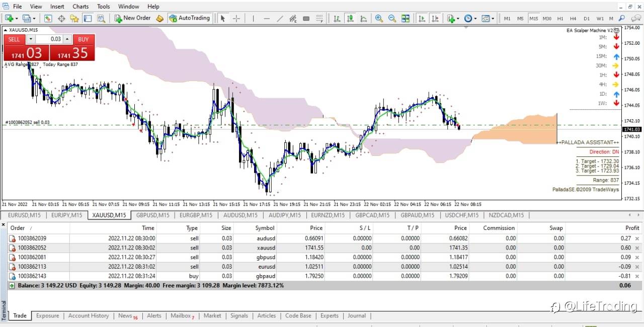Click profit value -0.81
644x327 pixels.
pyautogui.click(x=625, y=276)
